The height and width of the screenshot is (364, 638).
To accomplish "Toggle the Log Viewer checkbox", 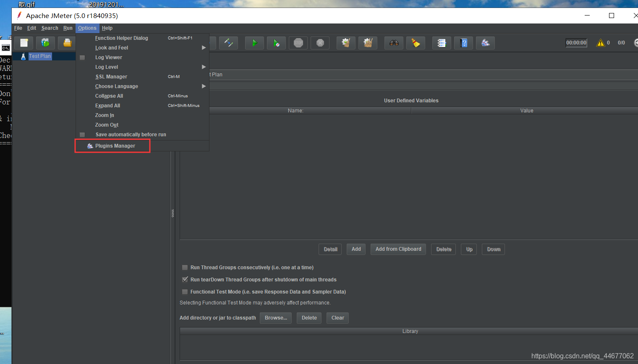I will pyautogui.click(x=82, y=57).
